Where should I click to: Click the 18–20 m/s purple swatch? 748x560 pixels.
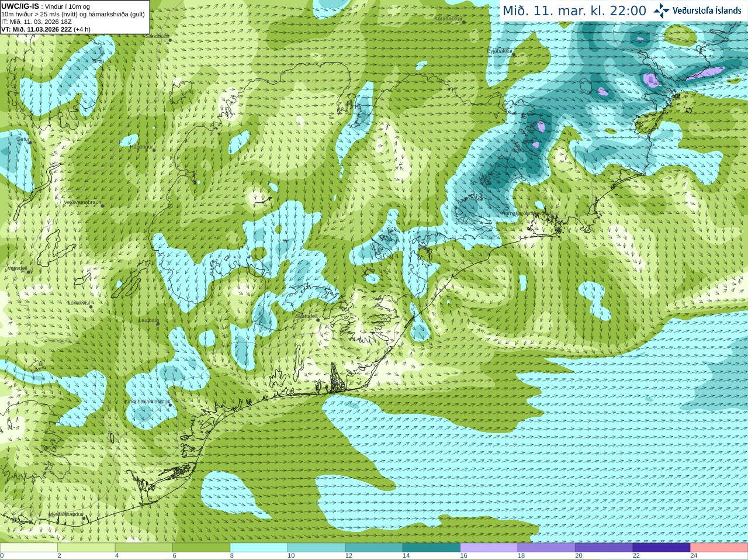(x=547, y=548)
